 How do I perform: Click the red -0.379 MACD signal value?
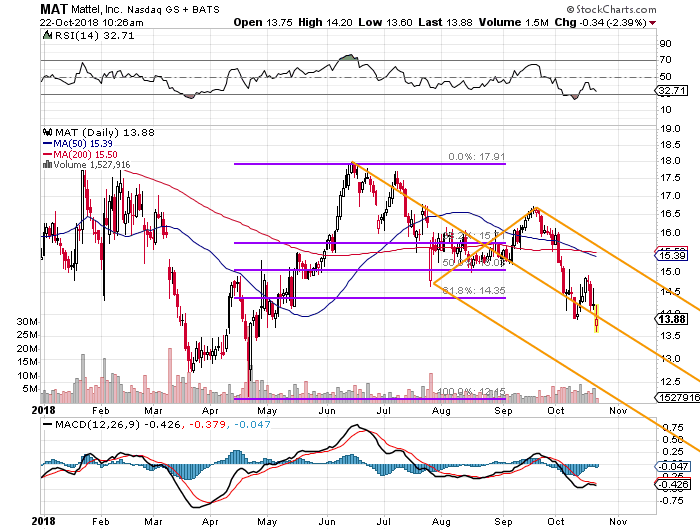pos(208,424)
